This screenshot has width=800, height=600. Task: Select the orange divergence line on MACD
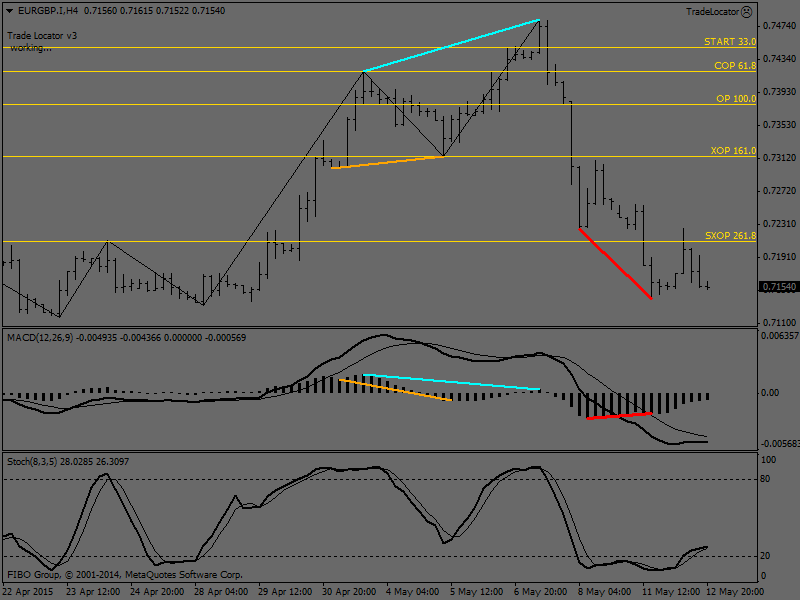[x=396, y=390]
